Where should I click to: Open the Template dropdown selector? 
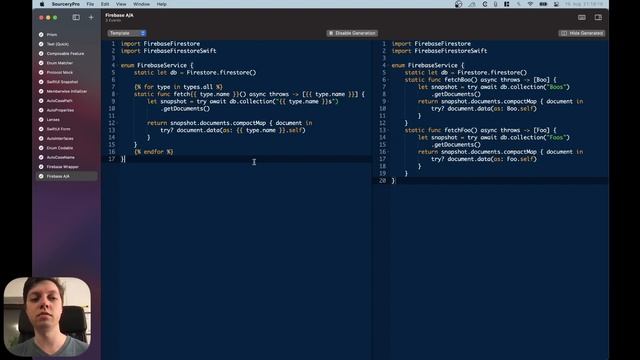point(127,33)
